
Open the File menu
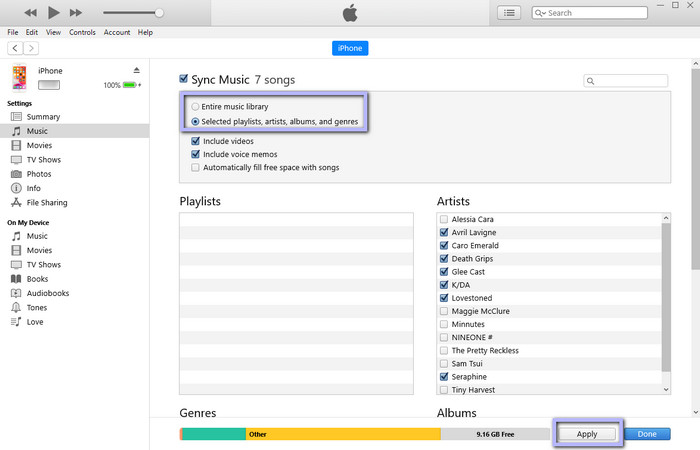(12, 32)
